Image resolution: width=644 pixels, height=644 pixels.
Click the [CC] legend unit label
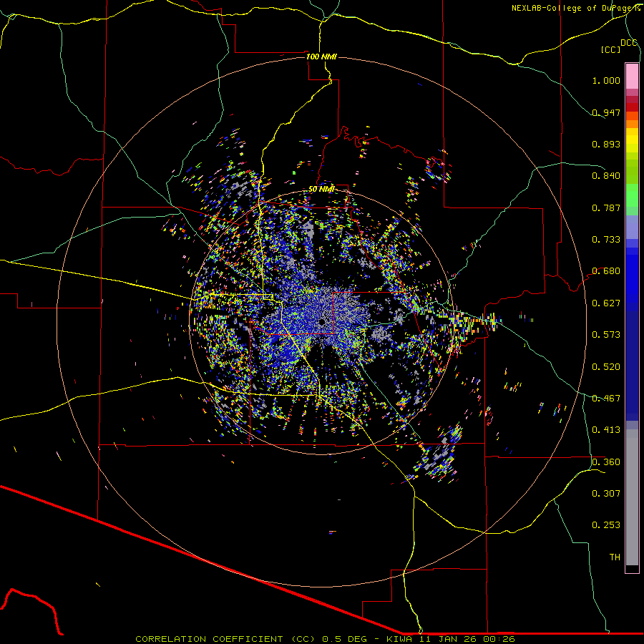click(x=611, y=49)
